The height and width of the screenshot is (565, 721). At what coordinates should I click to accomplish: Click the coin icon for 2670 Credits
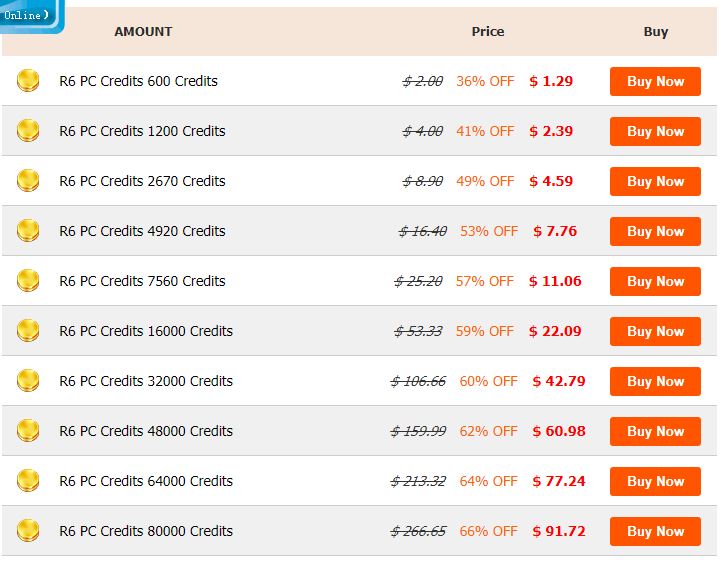click(x=28, y=181)
